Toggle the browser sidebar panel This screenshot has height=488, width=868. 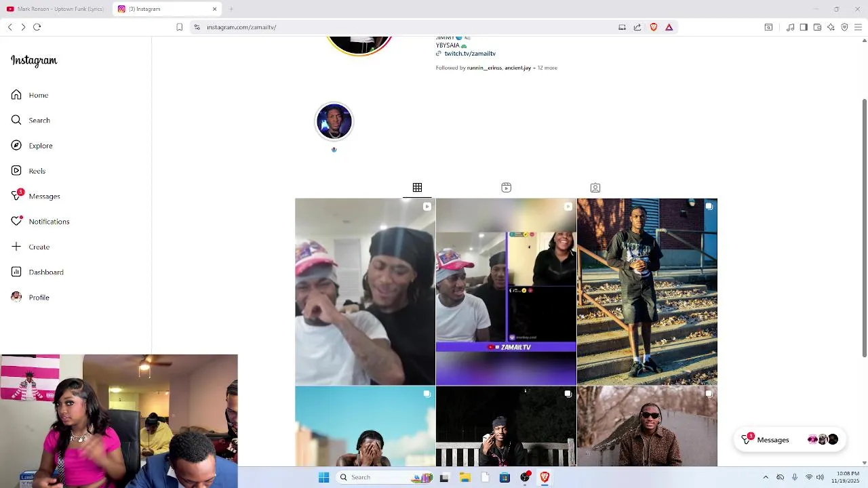pyautogui.click(x=804, y=27)
